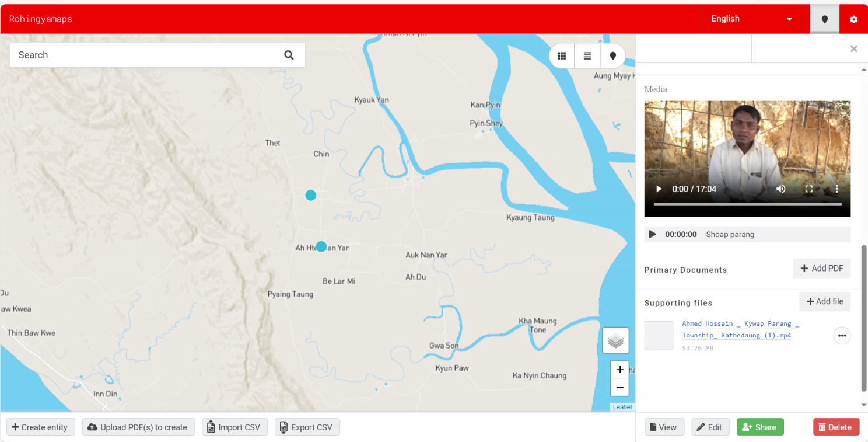This screenshot has height=442, width=868.
Task: Open map layers selector
Action: click(616, 340)
